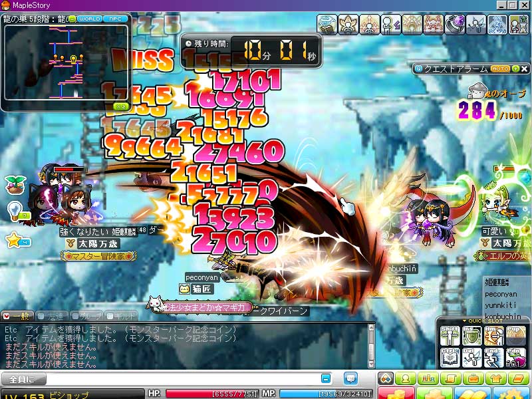The height and width of the screenshot is (399, 532).
Task: Open the stats bar-chart menu button
Action: click(428, 378)
